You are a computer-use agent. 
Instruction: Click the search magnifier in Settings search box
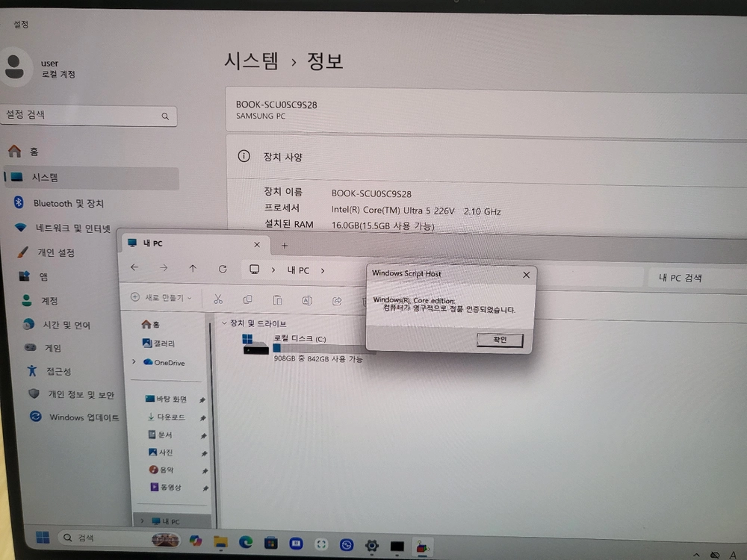coord(165,116)
